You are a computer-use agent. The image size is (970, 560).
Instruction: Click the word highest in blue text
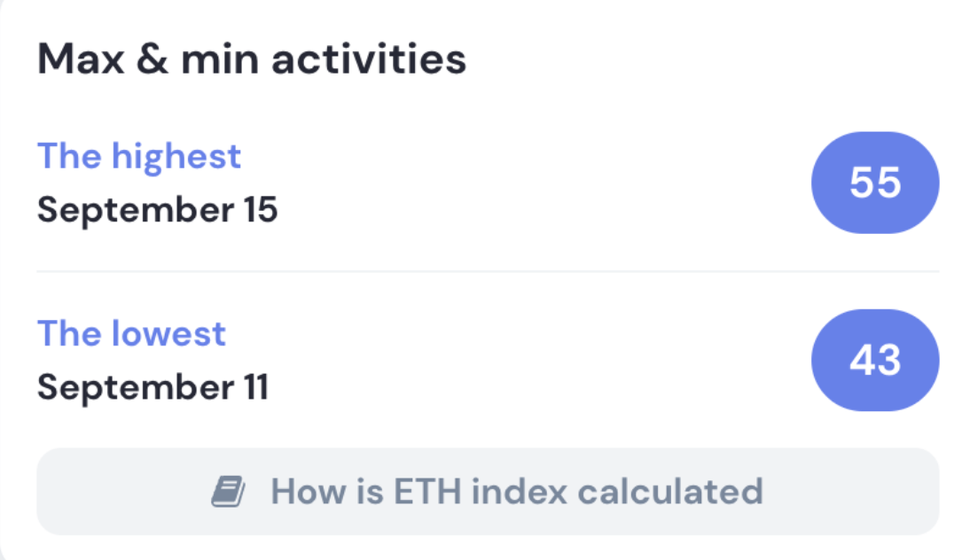pos(176,156)
